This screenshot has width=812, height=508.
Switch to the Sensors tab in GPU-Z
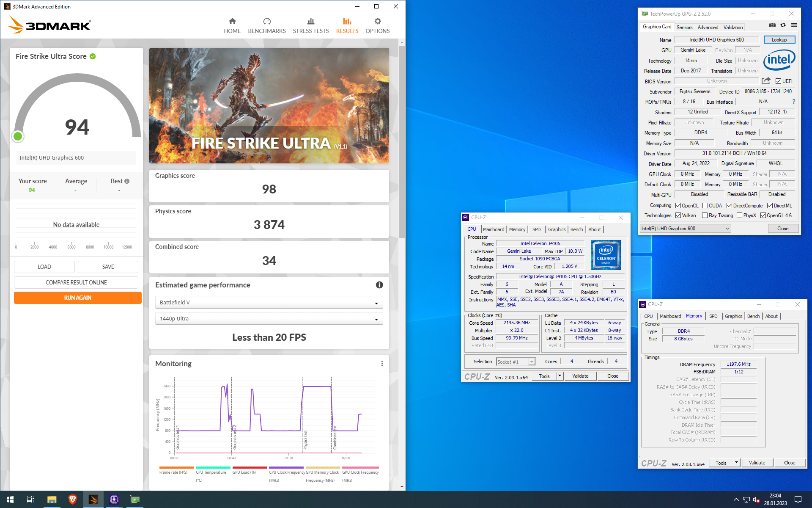coord(684,28)
